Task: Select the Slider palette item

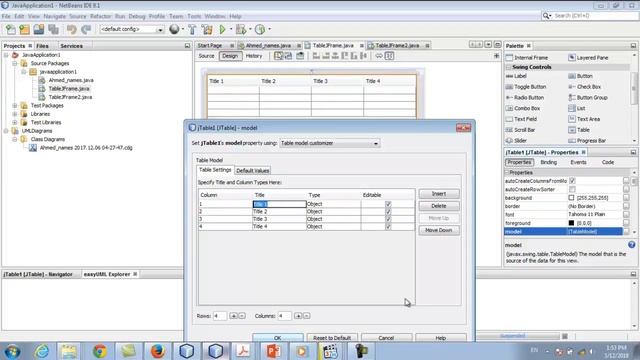Action: 516,140
